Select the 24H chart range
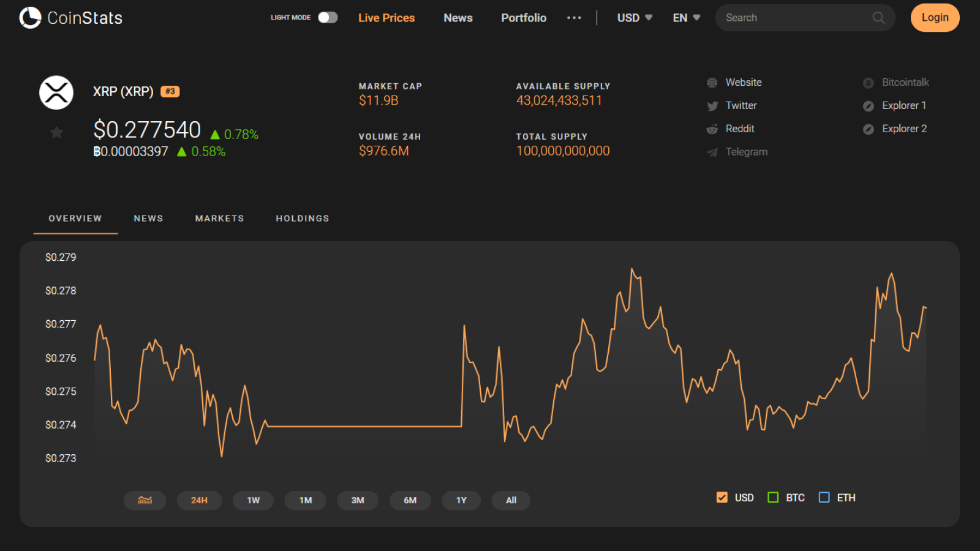Image resolution: width=980 pixels, height=551 pixels. [199, 500]
